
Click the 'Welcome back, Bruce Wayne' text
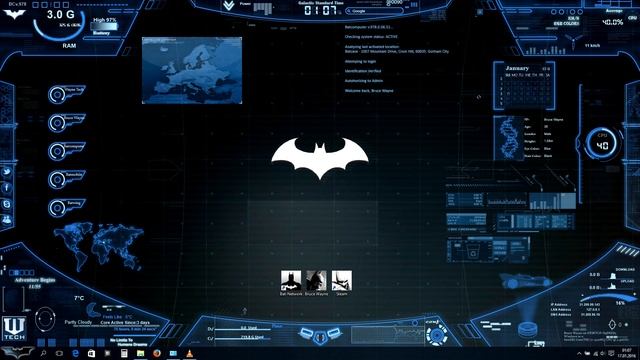pos(369,91)
